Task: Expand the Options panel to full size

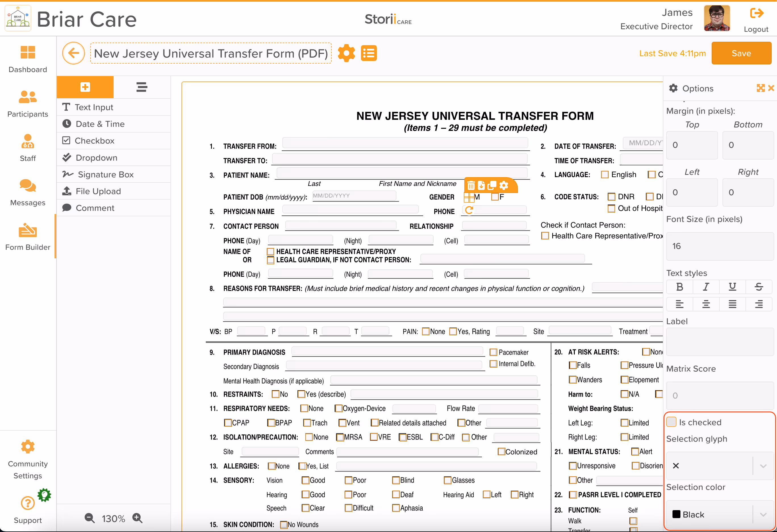Action: pos(761,88)
